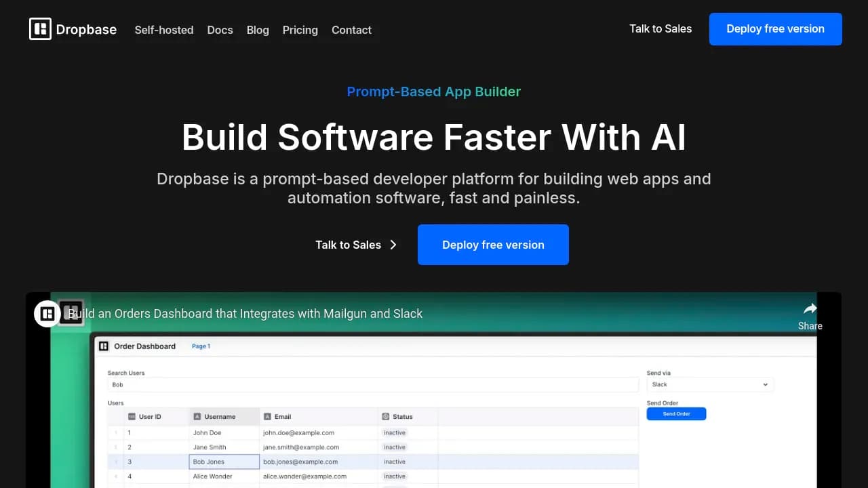Viewport: 868px width, 488px height.
Task: Click the chevron arrow beside Talk to Sales
Action: coord(393,245)
